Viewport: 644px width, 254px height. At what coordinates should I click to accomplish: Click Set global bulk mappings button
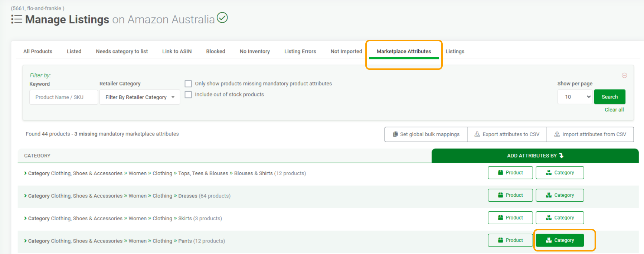[426, 134]
